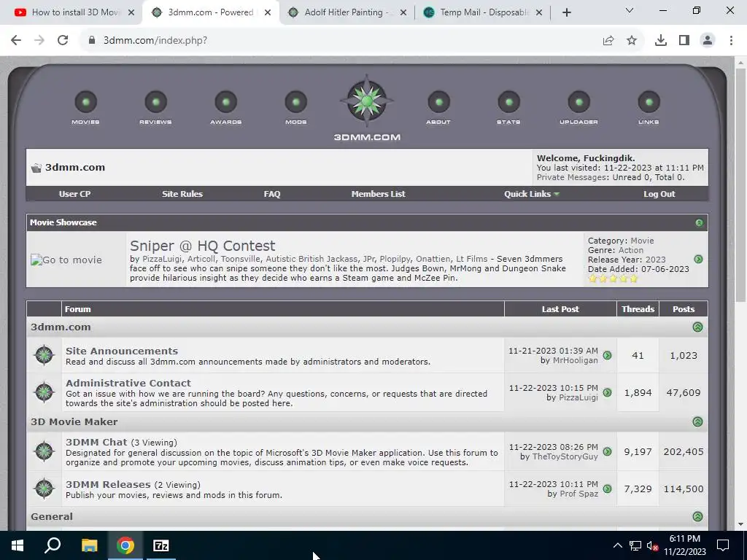Open Chrome downloads icon
The image size is (747, 560).
661,41
